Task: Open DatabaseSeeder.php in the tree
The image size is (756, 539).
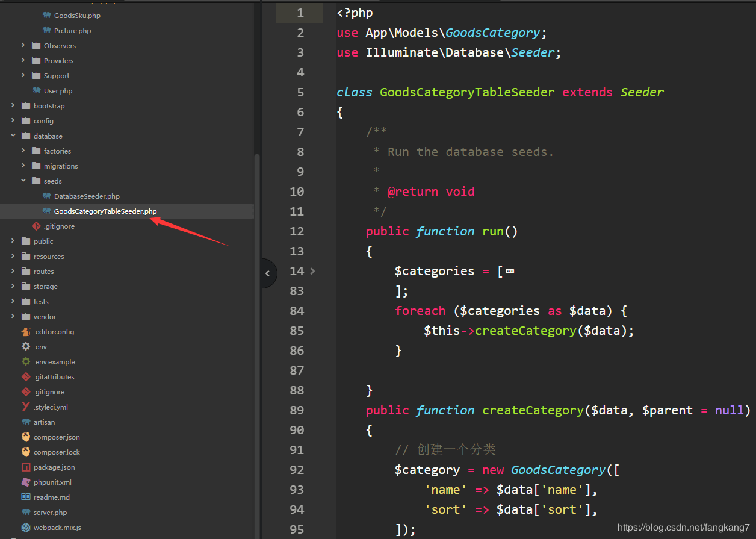Action: [x=87, y=196]
